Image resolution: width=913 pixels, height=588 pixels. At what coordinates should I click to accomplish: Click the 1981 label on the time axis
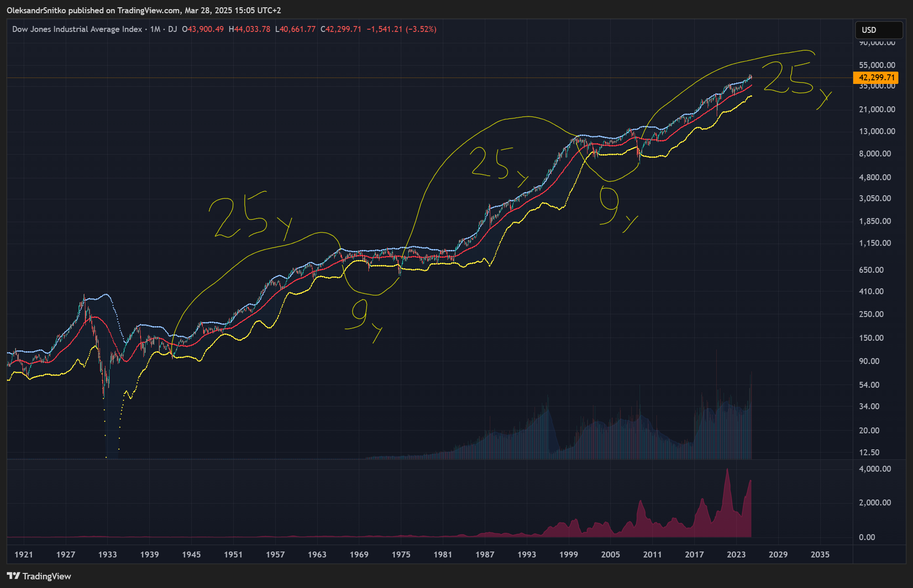point(443,554)
